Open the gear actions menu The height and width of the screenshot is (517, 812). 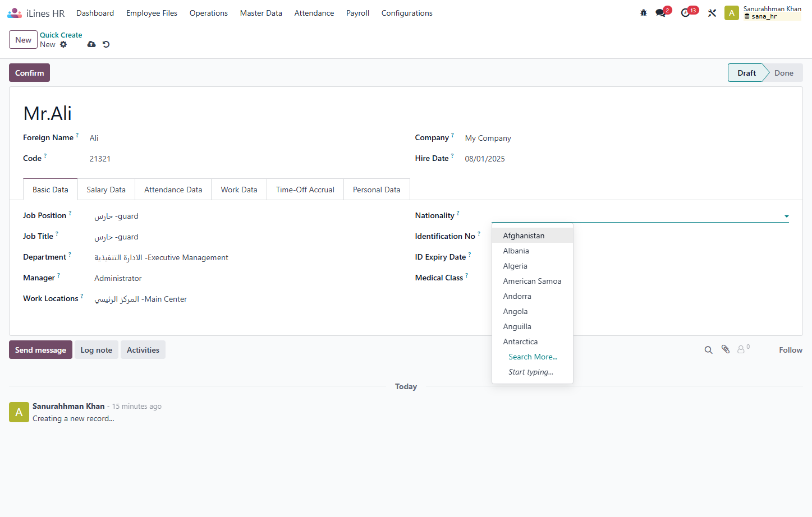63,44
